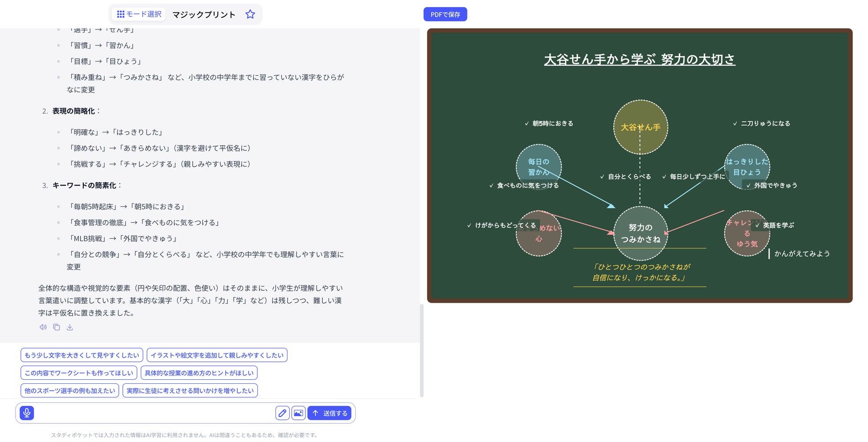
Task: Click the read-aloud speaker icon
Action: 43,327
